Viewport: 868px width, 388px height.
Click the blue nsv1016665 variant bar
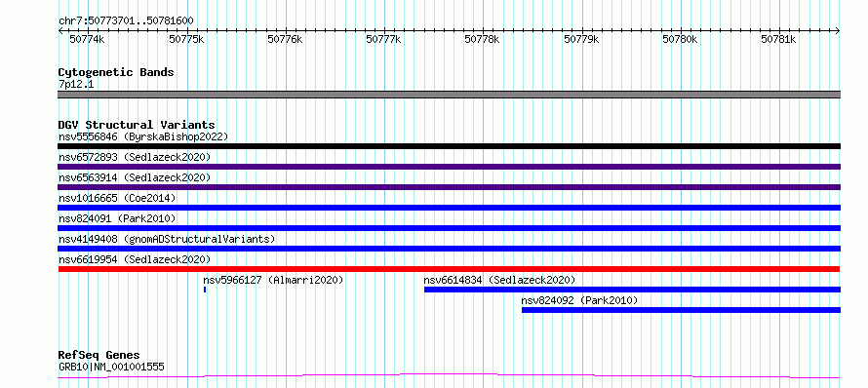(449, 208)
